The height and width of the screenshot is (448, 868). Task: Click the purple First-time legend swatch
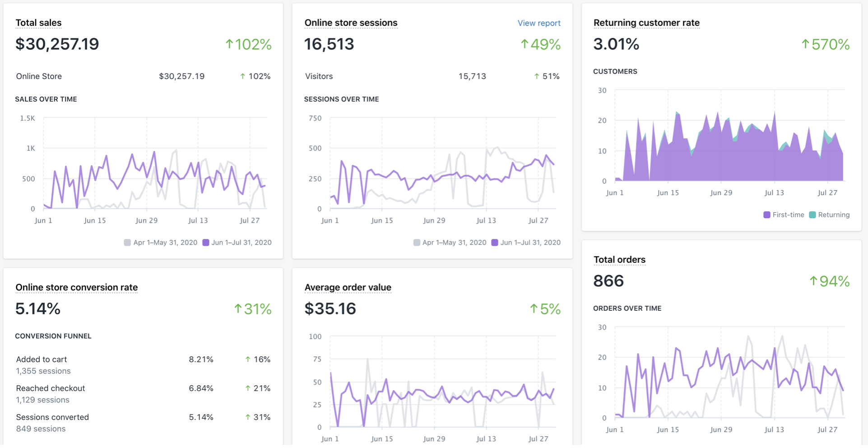click(767, 215)
